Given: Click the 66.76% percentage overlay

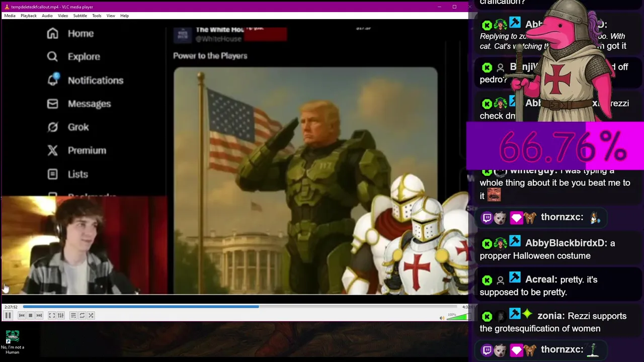Looking at the screenshot, I should (555, 146).
